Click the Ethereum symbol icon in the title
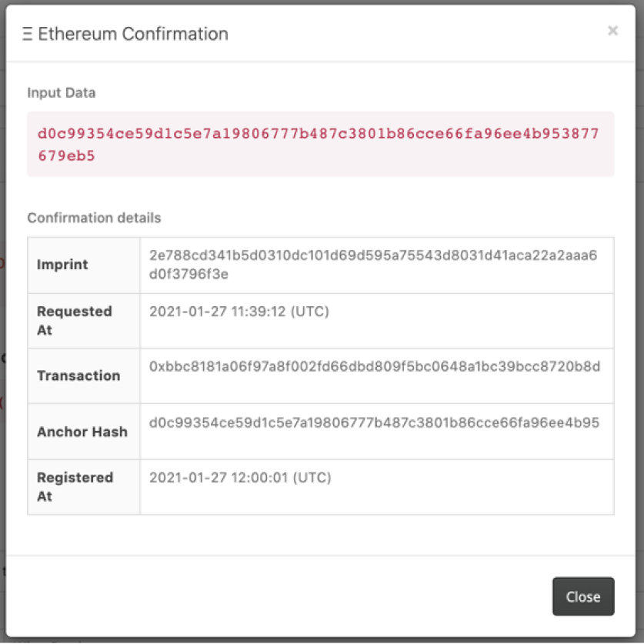 (x=28, y=34)
